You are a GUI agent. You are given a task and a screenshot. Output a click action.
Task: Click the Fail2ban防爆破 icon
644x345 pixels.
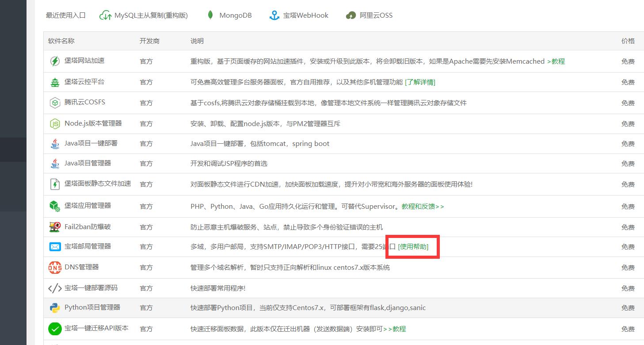coord(55,227)
